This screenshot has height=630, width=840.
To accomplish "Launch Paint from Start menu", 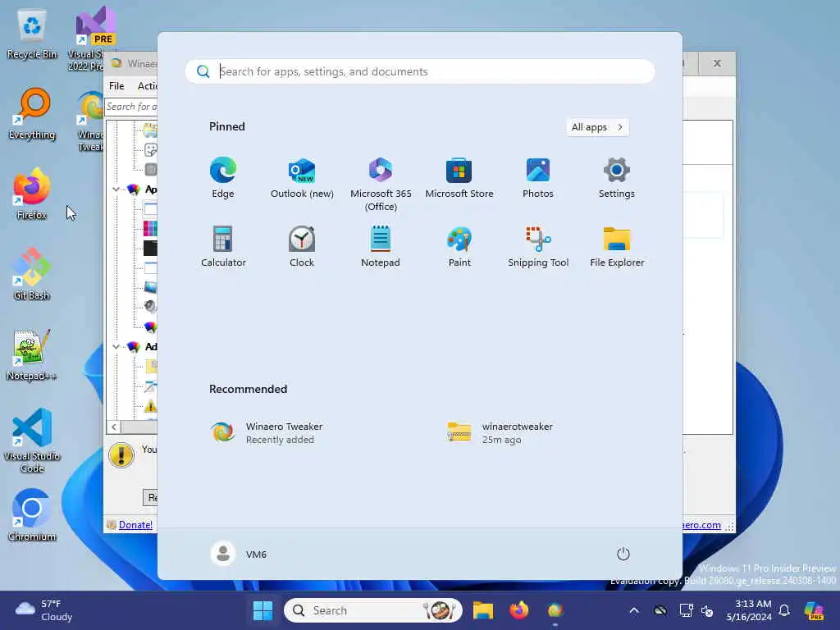I will [459, 246].
